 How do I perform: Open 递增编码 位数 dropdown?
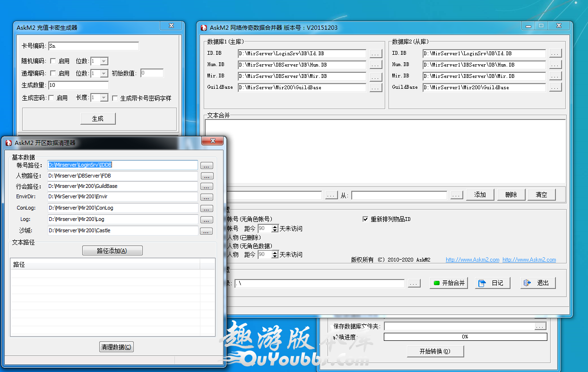point(104,74)
